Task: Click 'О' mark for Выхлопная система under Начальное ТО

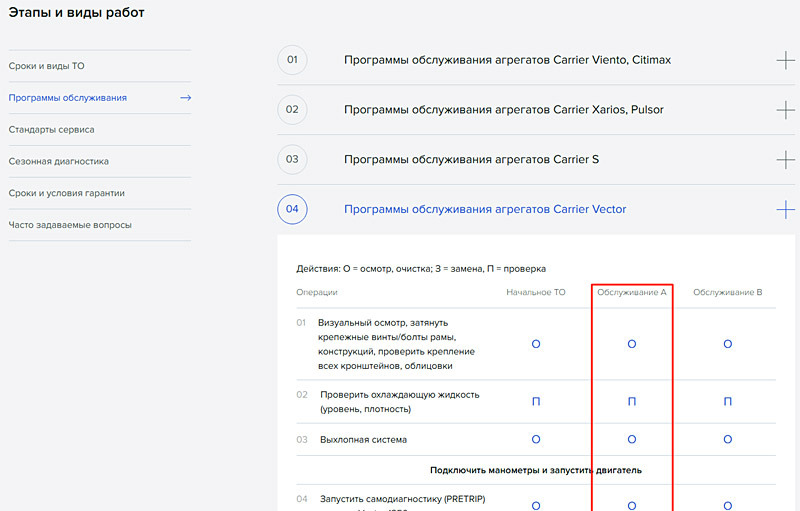Action: (536, 440)
